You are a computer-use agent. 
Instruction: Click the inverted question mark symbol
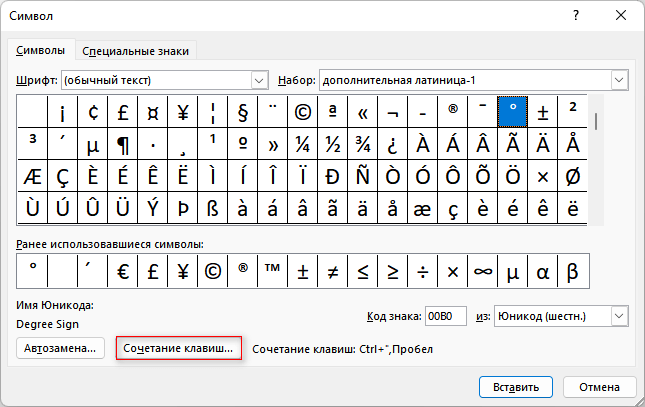[x=392, y=143]
